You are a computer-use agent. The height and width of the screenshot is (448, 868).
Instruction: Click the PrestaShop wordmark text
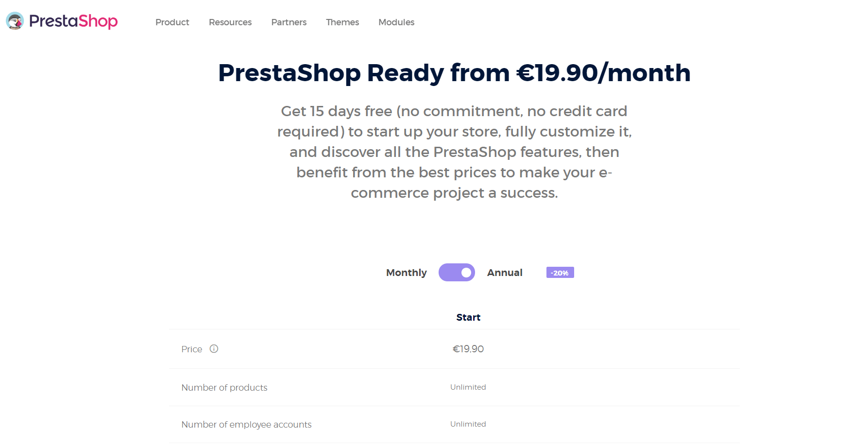[x=73, y=21]
